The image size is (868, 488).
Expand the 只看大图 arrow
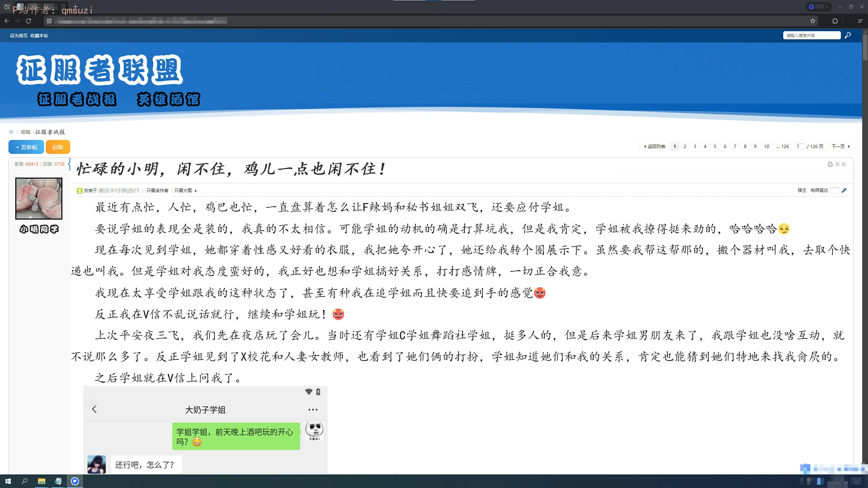[196, 191]
